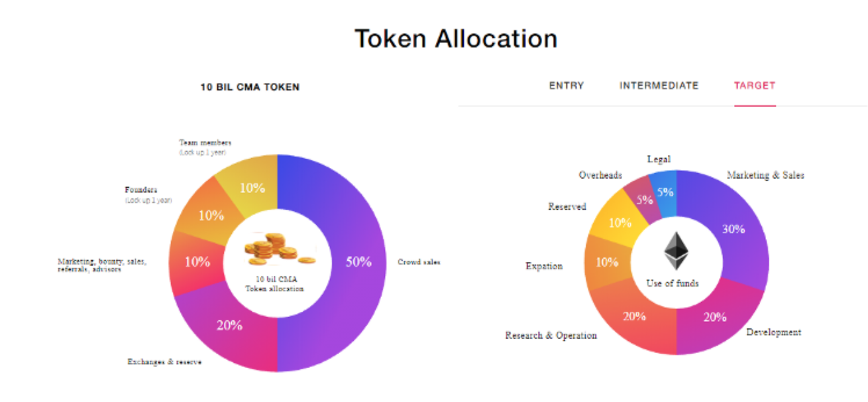868x402 pixels.
Task: Click the Use of funds center text
Action: (673, 283)
